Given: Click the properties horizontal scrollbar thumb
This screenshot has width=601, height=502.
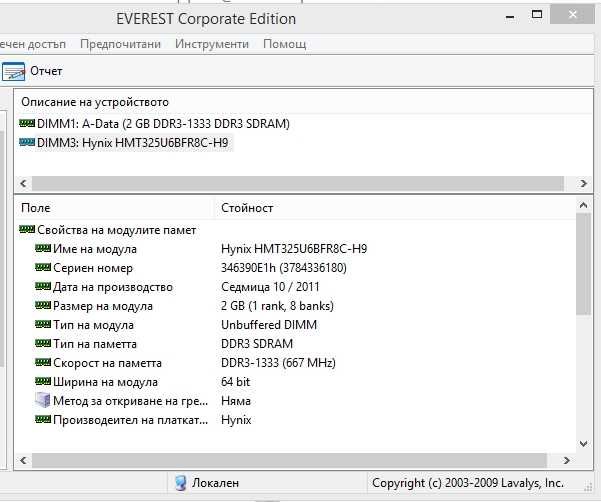Looking at the screenshot, I should click(x=289, y=460).
